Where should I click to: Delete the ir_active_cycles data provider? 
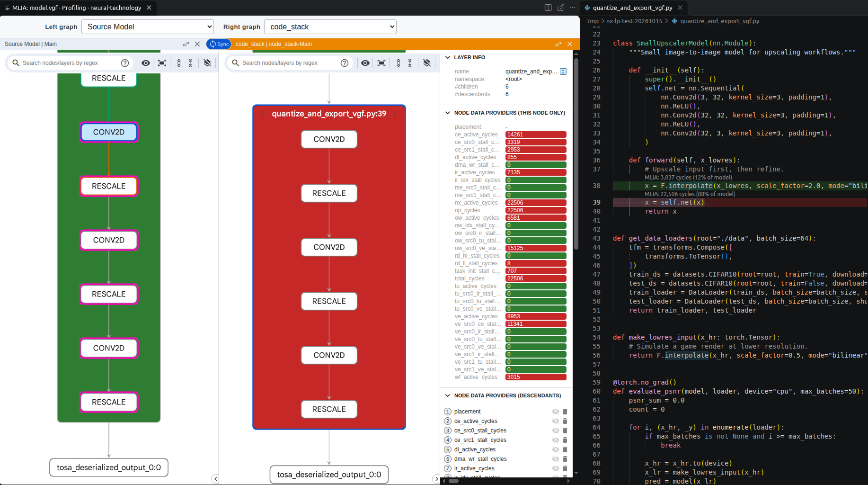click(x=565, y=468)
